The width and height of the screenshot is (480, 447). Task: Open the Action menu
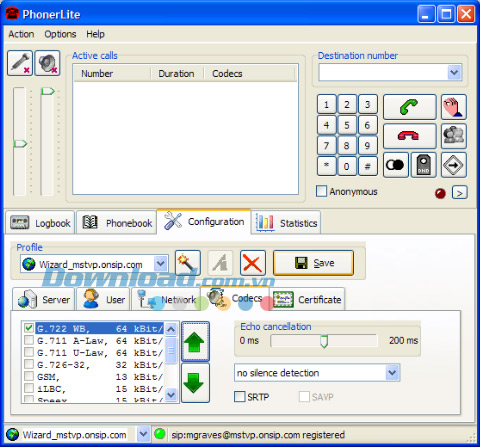(21, 34)
